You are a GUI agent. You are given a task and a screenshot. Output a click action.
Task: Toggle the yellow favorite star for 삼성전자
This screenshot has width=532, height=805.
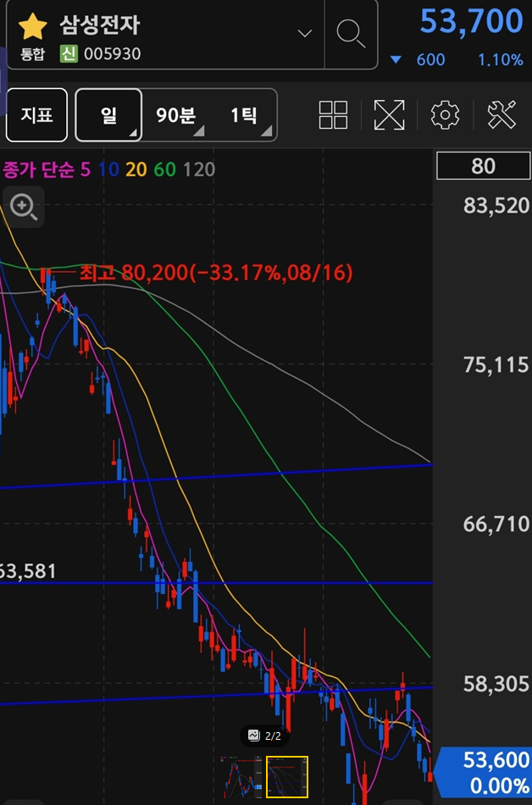[x=33, y=27]
